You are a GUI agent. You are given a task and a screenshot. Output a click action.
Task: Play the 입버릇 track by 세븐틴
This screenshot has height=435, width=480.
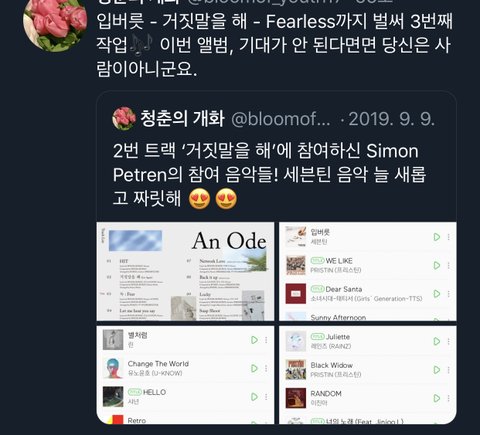tap(437, 237)
